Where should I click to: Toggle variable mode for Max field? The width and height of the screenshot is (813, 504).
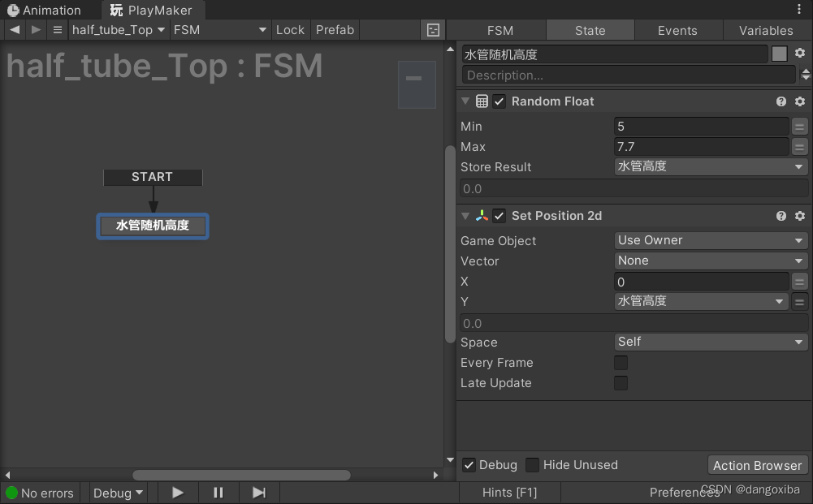coord(799,147)
